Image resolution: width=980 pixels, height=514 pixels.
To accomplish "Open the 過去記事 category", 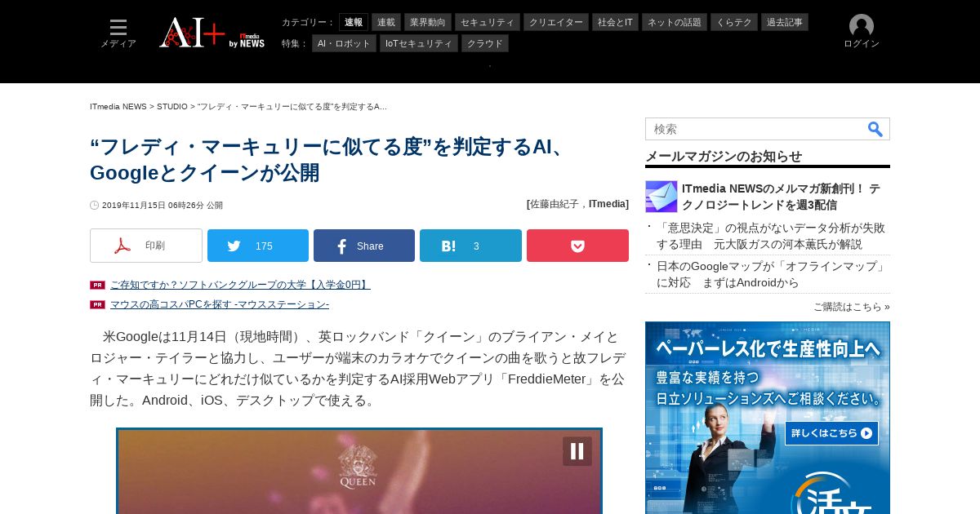I will 785,22.
